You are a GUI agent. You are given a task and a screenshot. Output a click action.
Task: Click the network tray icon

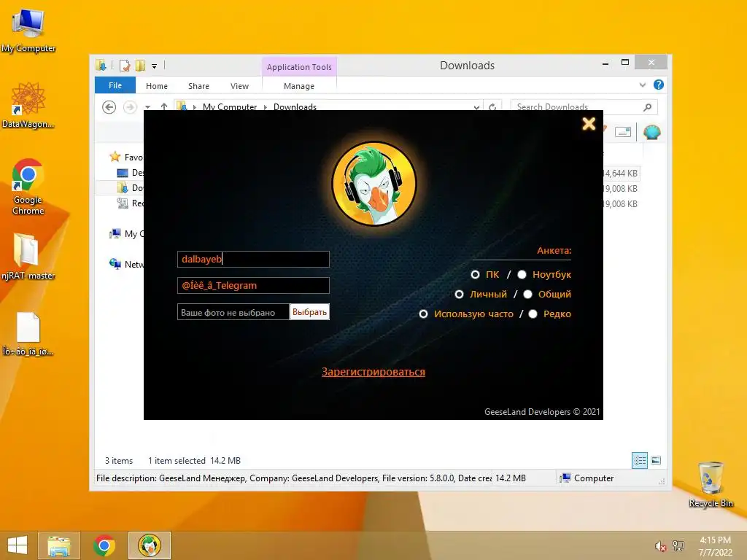click(x=678, y=545)
